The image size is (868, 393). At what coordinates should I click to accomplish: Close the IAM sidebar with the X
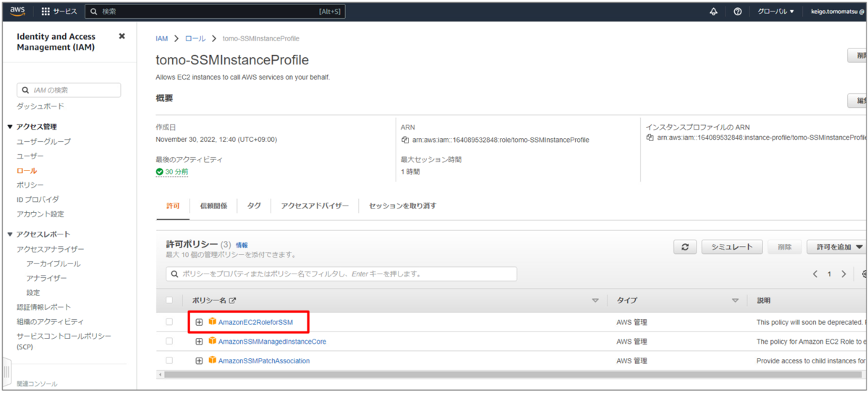[x=122, y=35]
